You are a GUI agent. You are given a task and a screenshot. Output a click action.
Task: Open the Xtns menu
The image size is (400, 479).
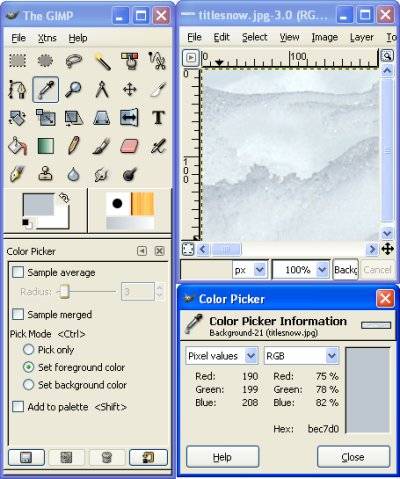(47, 38)
